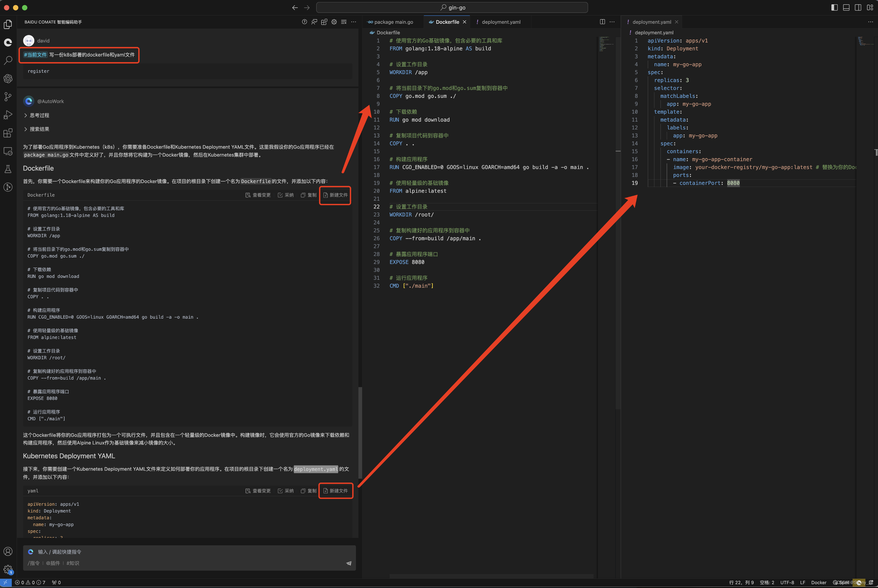
Task: Open Comate settings gear in chat header
Action: (334, 22)
